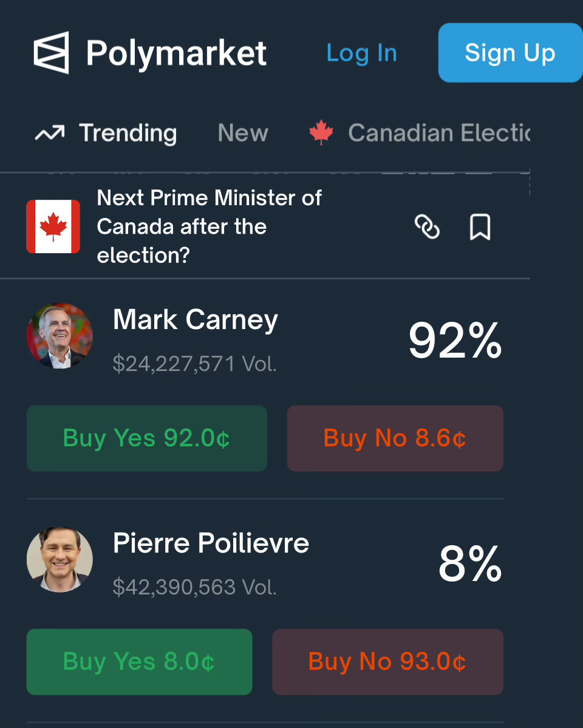Open the Next Prime Minister of Canada market title
The image size is (583, 728).
(210, 226)
